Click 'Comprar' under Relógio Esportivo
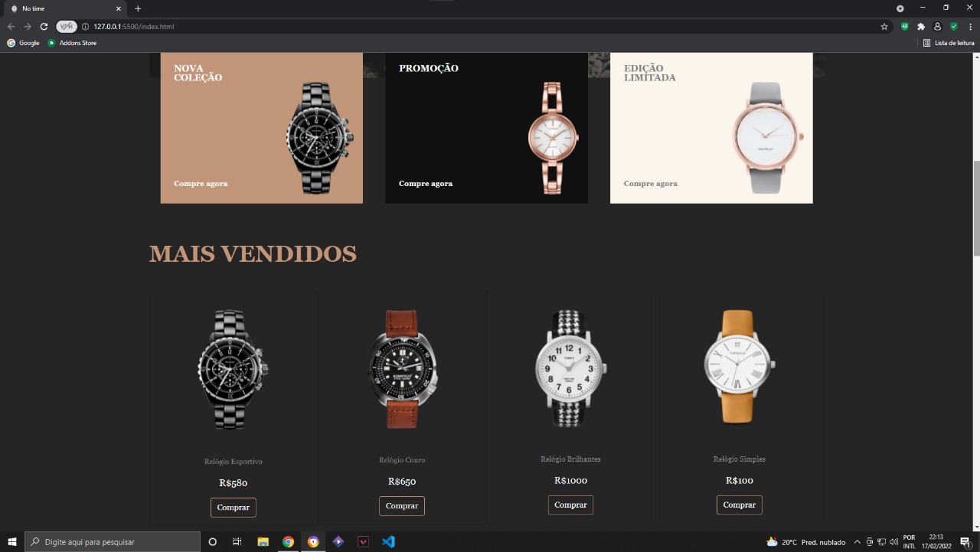980x552 pixels. (233, 507)
